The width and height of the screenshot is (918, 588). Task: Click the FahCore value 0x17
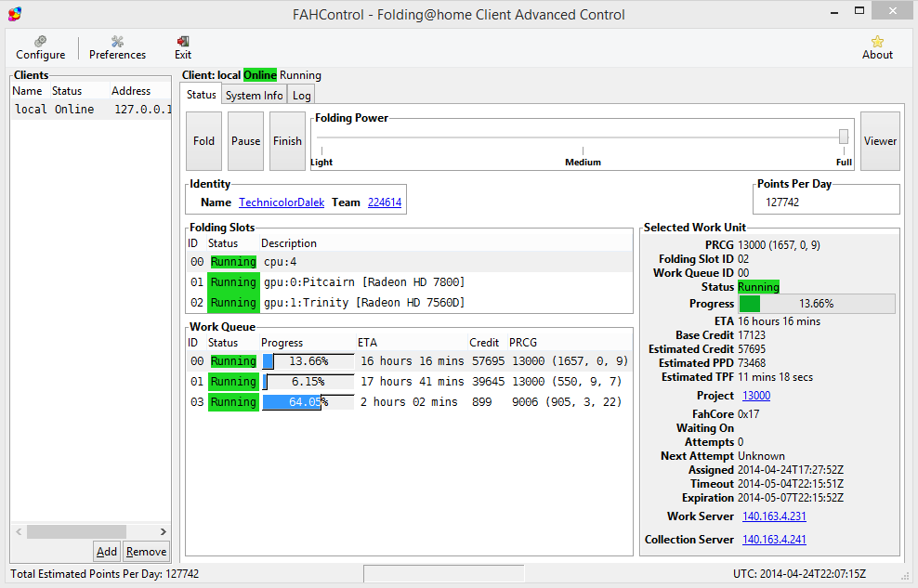(748, 413)
